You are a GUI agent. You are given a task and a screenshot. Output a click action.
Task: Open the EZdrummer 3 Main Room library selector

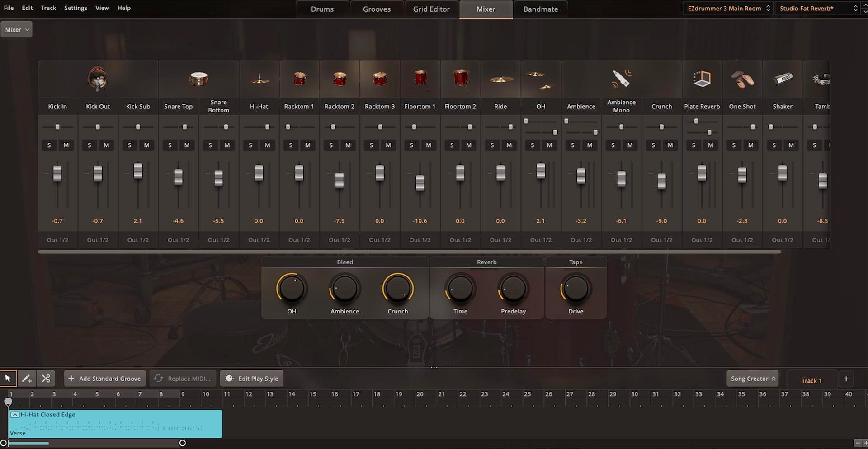tap(727, 9)
